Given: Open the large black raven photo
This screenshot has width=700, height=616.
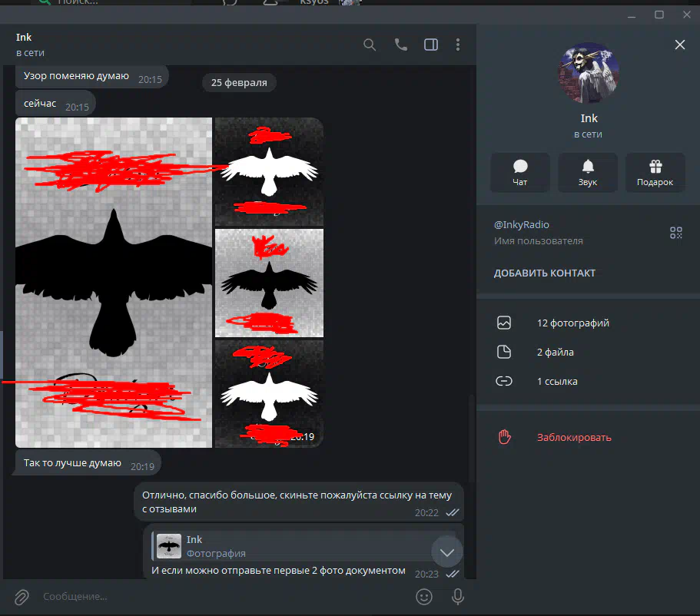Looking at the screenshot, I should 114,283.
